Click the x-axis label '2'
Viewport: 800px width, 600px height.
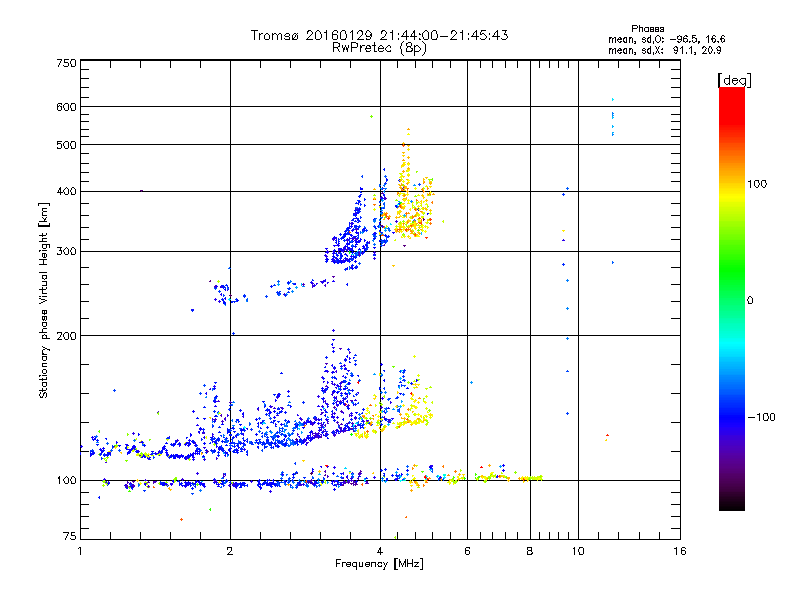[x=230, y=551]
